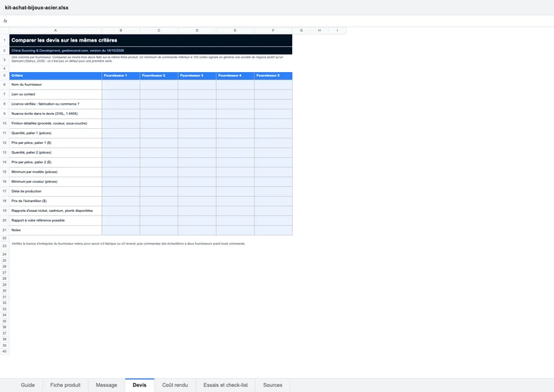
Task: Select column E header
Action: tap(235, 30)
